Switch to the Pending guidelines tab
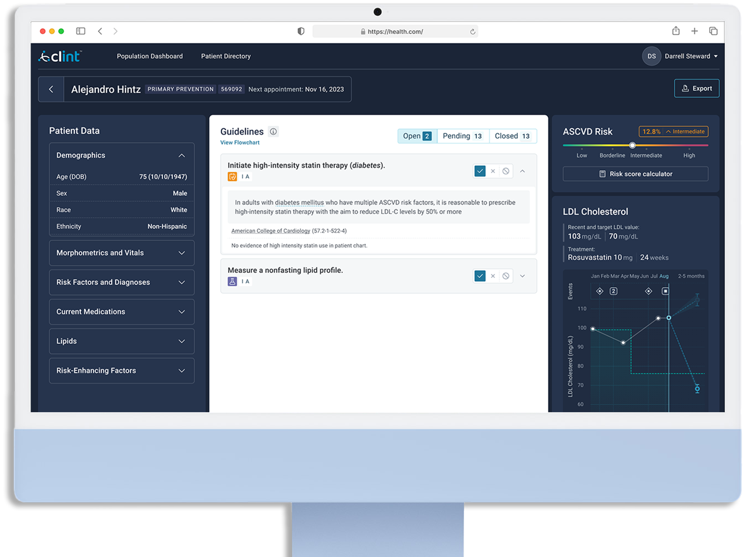756x557 pixels. 462,136
